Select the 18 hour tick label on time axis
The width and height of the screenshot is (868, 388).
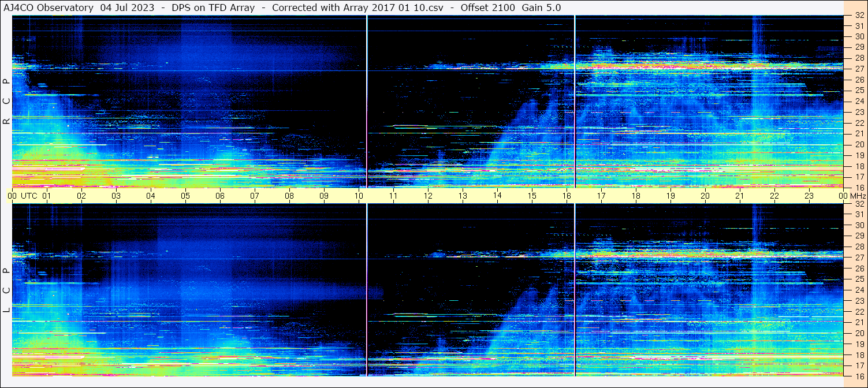pos(636,196)
